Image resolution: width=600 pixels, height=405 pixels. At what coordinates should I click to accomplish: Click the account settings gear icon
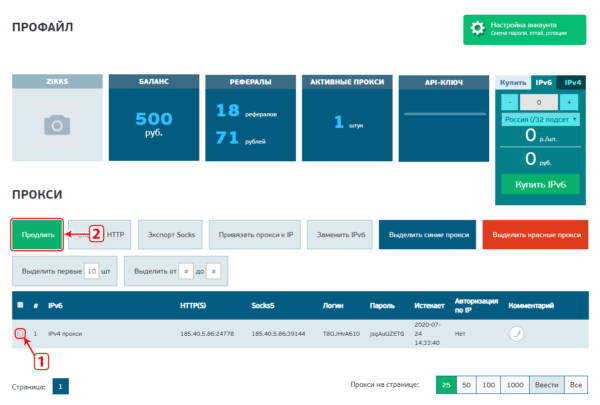click(477, 28)
